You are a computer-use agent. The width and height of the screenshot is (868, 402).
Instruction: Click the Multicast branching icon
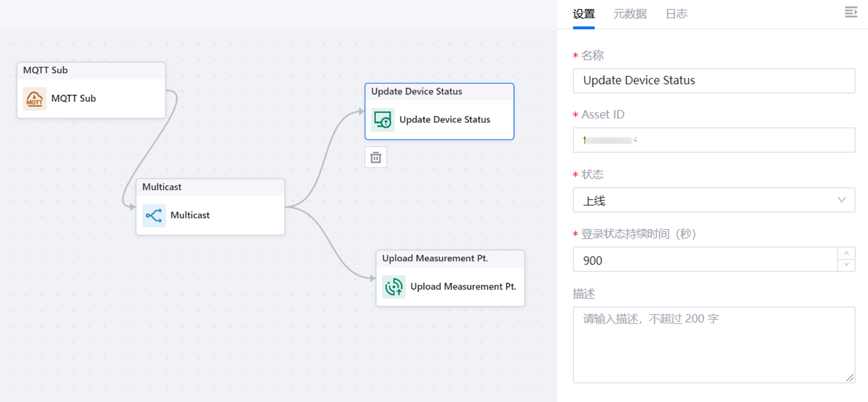point(154,215)
